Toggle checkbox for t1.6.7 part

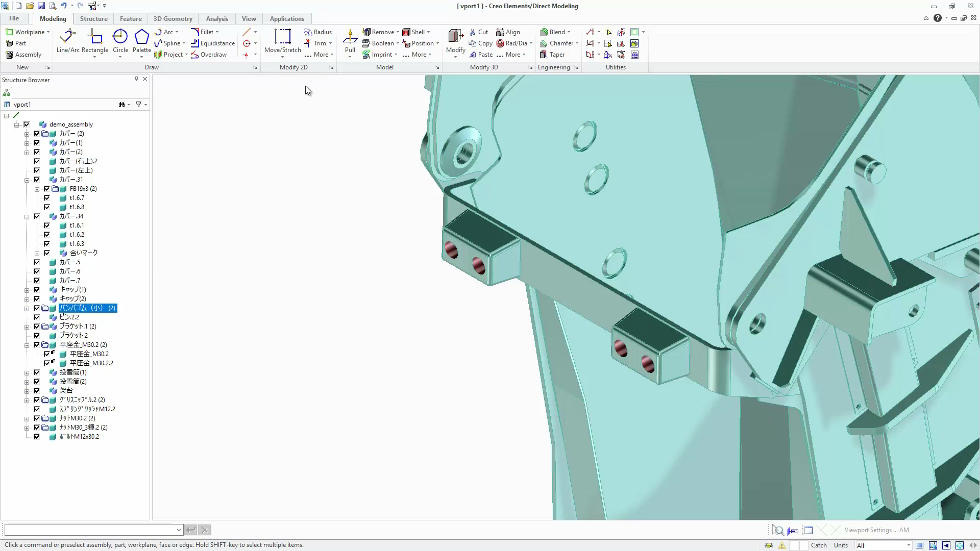(x=47, y=197)
